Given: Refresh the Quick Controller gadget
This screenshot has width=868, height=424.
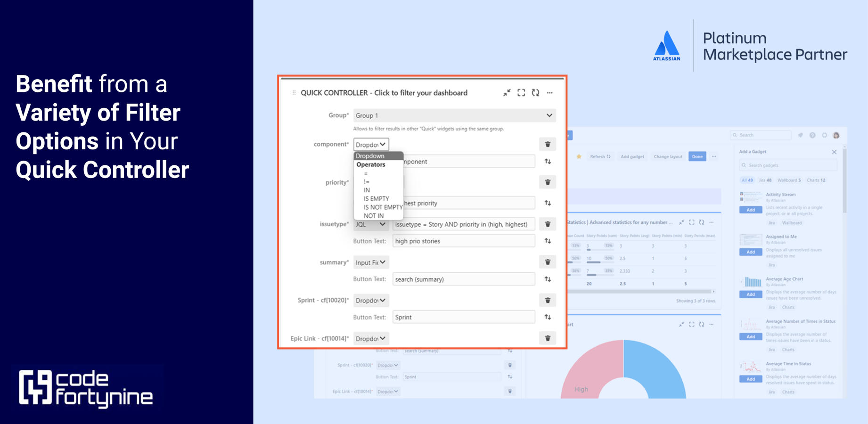Looking at the screenshot, I should click(535, 93).
